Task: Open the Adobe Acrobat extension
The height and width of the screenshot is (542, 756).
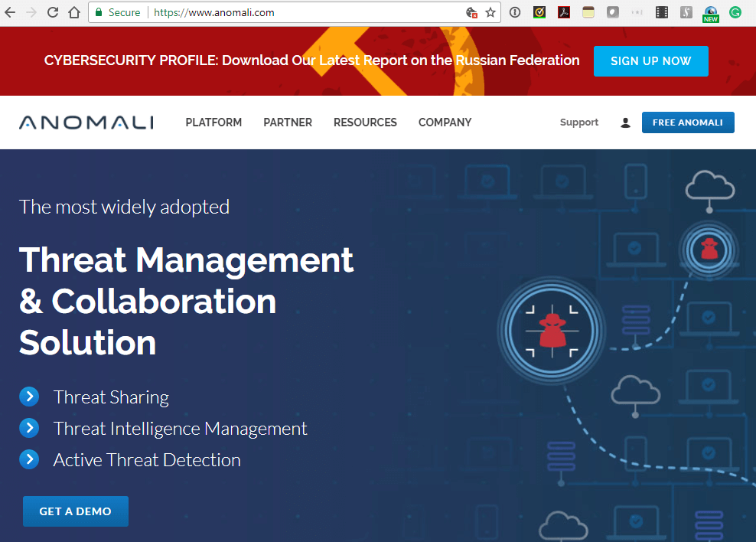Action: point(564,12)
